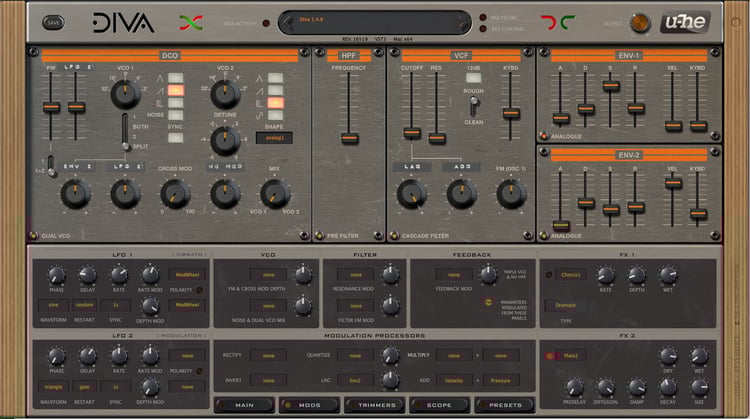This screenshot has width=750, height=419.
Task: Open the LFO 1 WAVEFORM dropdown showing sine
Action: point(53,305)
